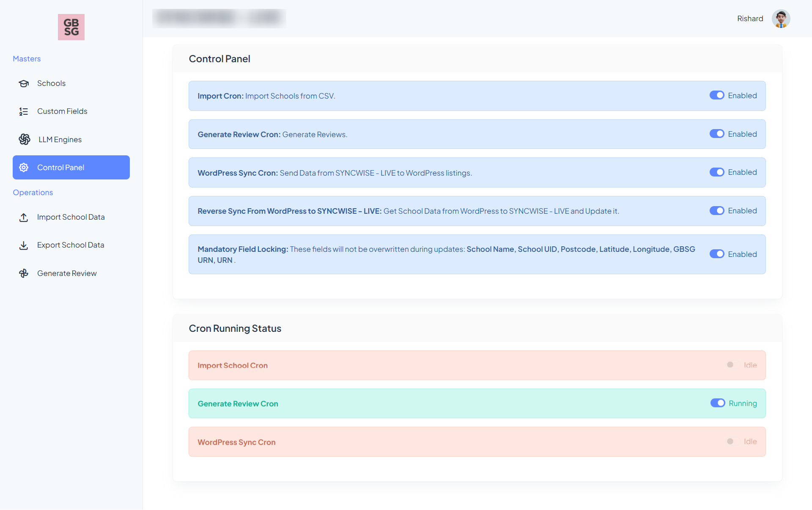Image resolution: width=812 pixels, height=510 pixels.
Task: Click the 'Running' status text
Action: point(743,403)
